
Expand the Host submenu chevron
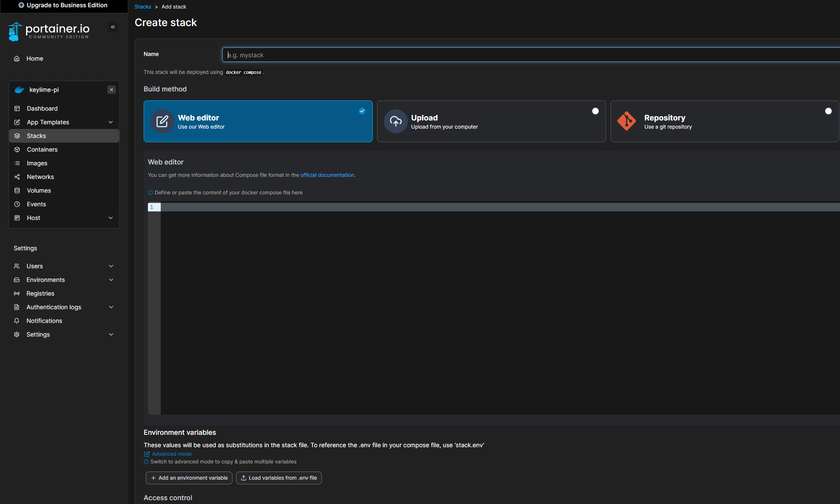pos(111,218)
